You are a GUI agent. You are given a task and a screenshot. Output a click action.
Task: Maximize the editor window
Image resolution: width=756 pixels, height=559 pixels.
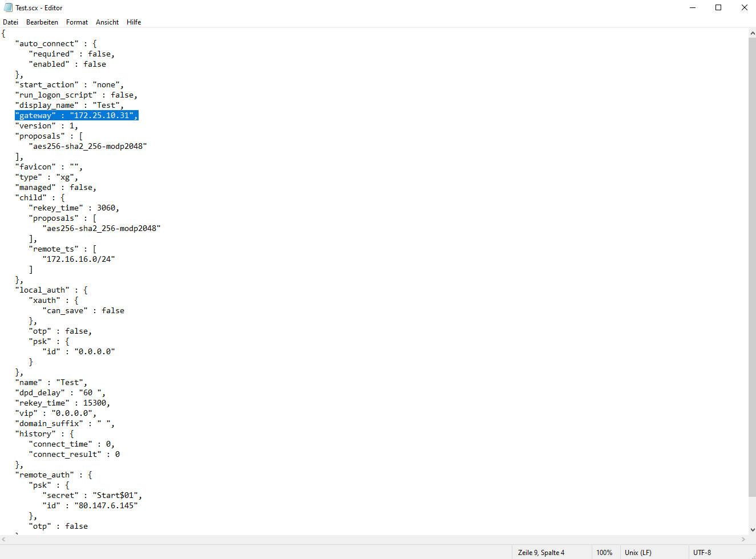pyautogui.click(x=718, y=7)
